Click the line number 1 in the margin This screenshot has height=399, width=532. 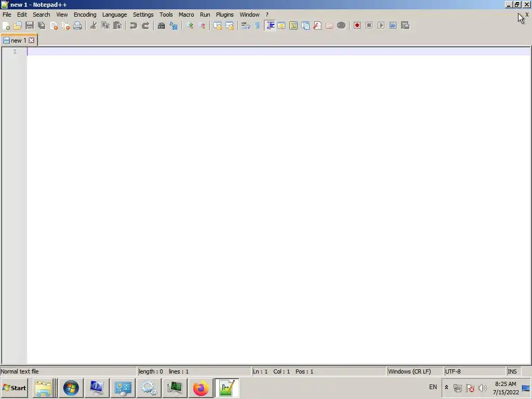tap(15, 51)
